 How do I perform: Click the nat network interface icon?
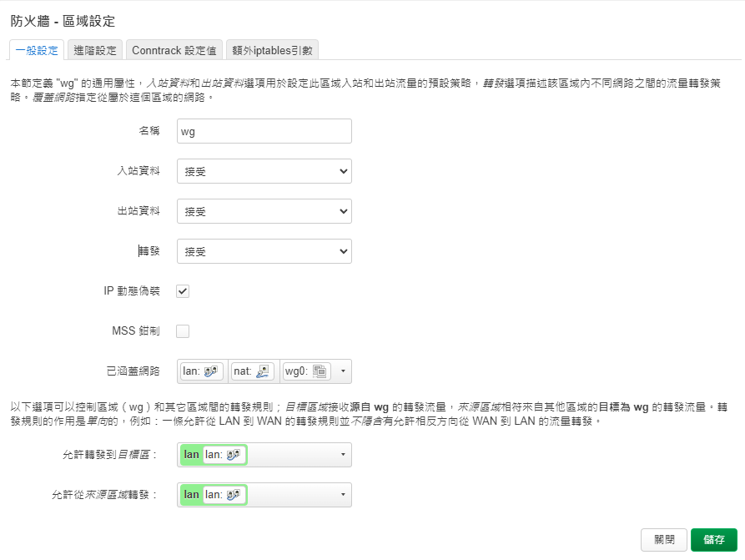click(264, 371)
